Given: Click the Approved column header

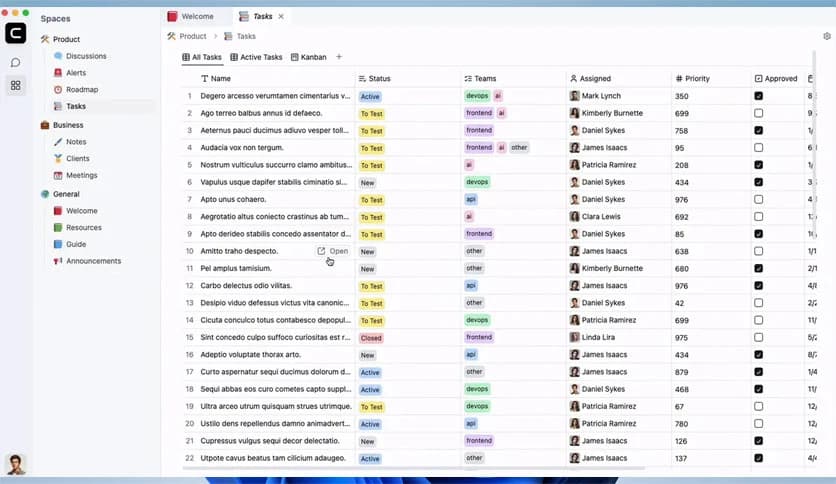Looking at the screenshot, I should 776,78.
